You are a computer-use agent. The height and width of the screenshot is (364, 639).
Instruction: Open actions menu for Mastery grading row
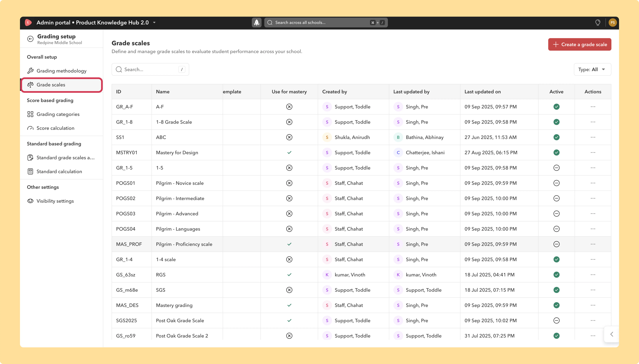point(593,305)
